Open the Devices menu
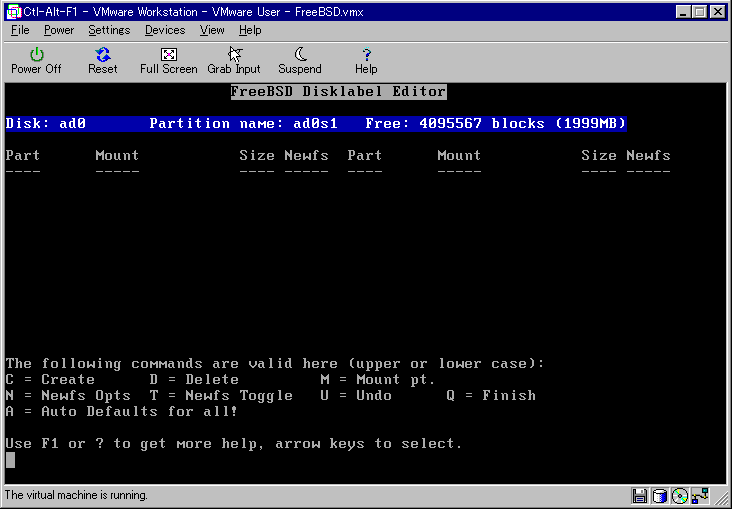Viewport: 732px width, 509px height. (x=165, y=30)
